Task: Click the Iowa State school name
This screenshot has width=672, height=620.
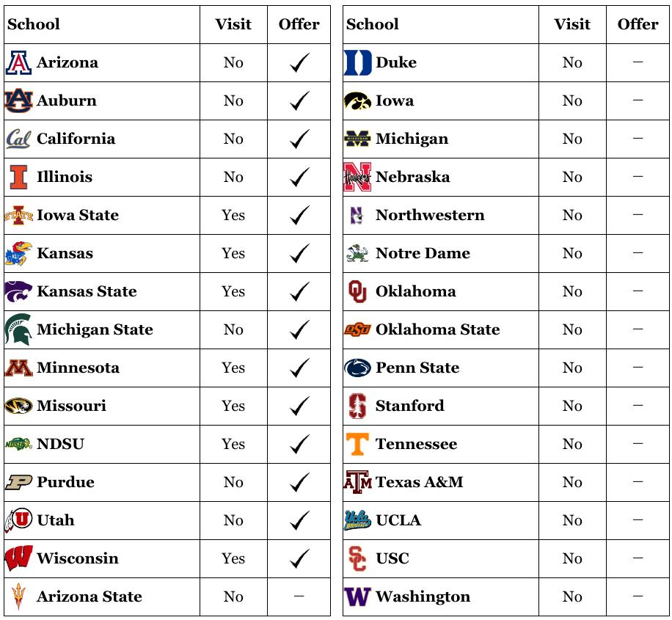Action: point(78,216)
